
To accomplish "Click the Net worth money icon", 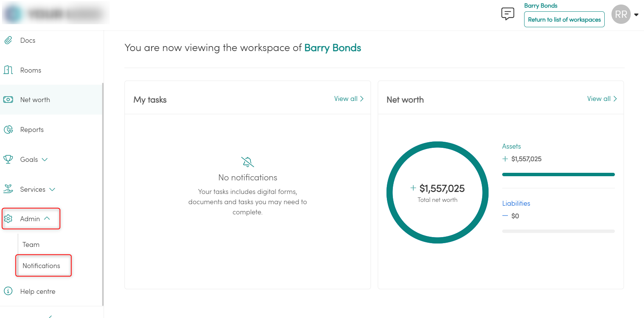I will point(8,100).
